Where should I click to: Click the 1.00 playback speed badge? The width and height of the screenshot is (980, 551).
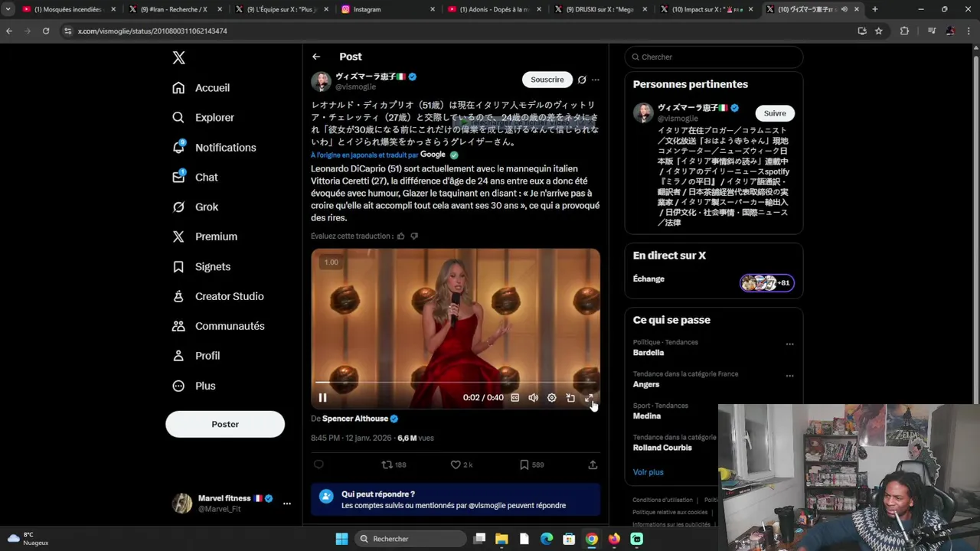[x=331, y=262]
